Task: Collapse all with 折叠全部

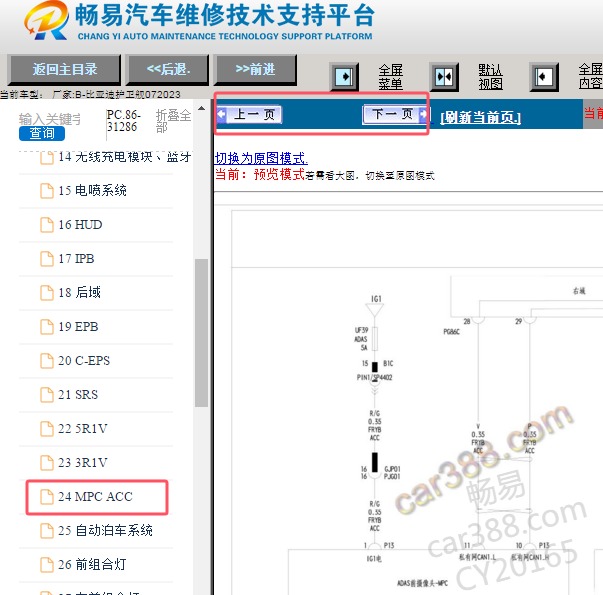Action: coord(173,121)
